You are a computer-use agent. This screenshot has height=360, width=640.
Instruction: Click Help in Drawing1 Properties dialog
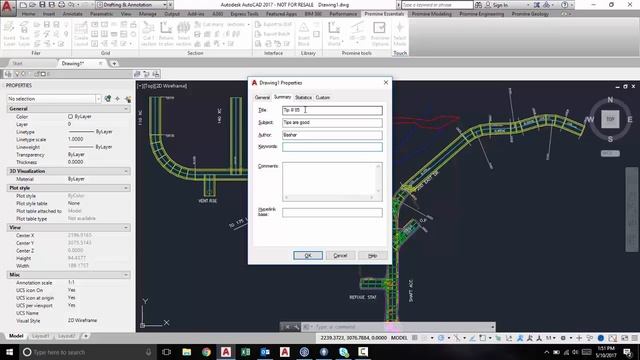click(372, 256)
